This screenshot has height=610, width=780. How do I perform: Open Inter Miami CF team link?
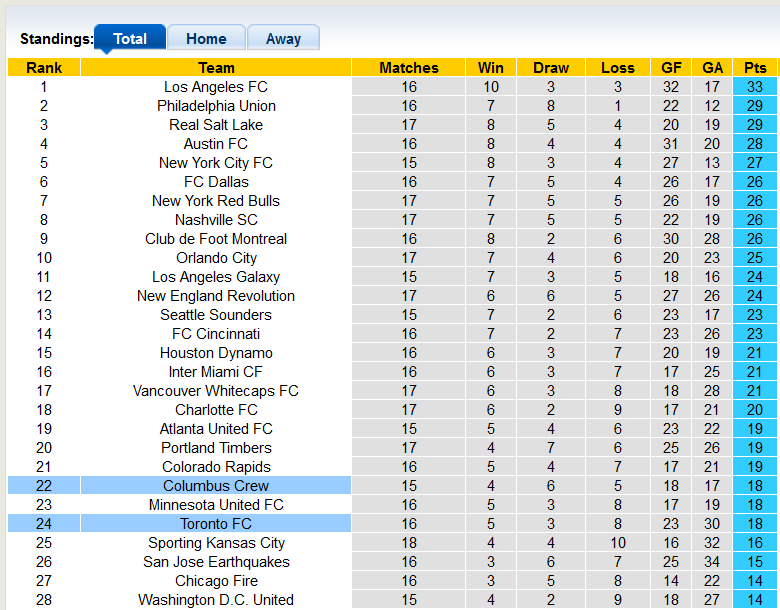coord(216,372)
